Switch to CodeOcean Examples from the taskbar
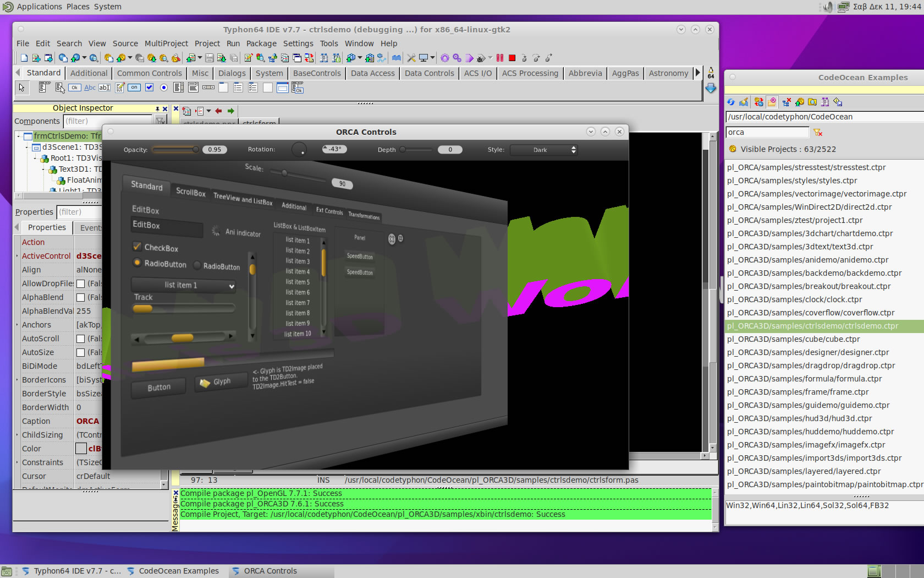The image size is (924, 578). point(173,571)
